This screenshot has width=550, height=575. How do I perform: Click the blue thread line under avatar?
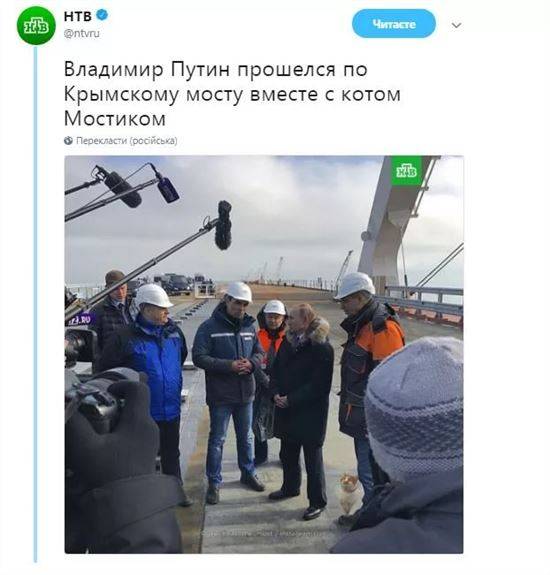[x=36, y=304]
